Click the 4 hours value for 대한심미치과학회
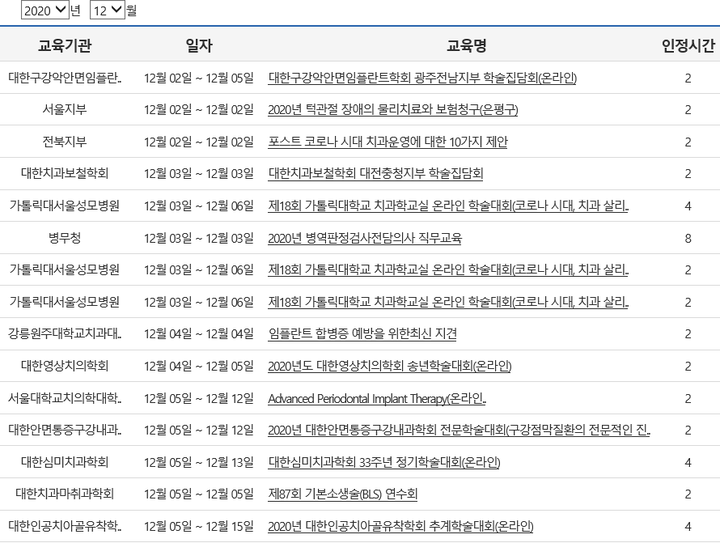Image resolution: width=720 pixels, height=543 pixels. (x=688, y=462)
